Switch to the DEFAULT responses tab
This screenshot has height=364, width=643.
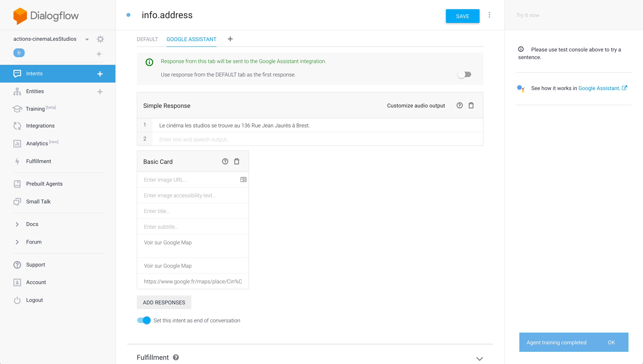coord(147,39)
